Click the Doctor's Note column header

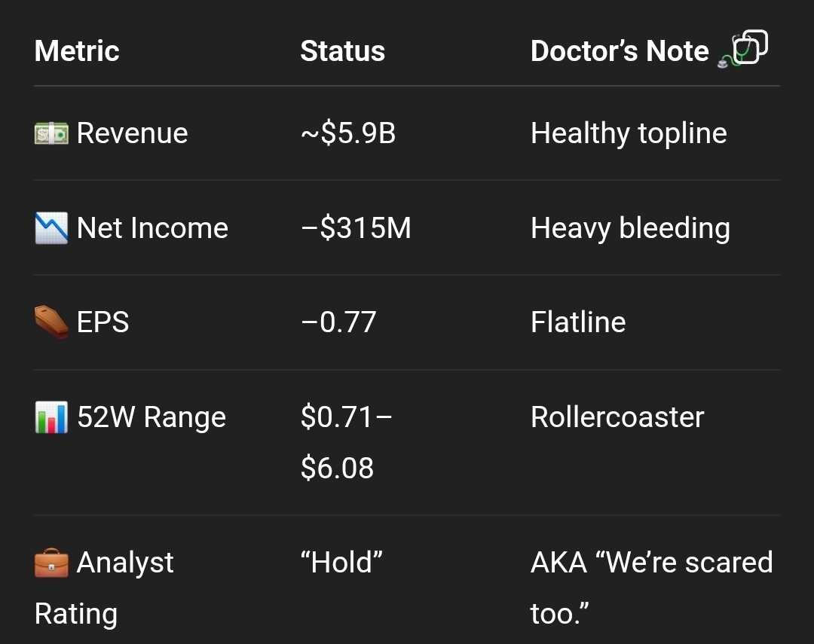coord(620,51)
